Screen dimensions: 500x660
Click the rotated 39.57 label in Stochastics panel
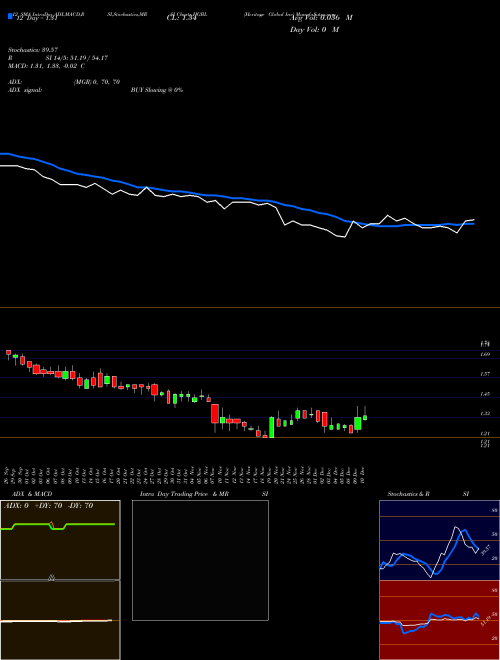tap(486, 549)
